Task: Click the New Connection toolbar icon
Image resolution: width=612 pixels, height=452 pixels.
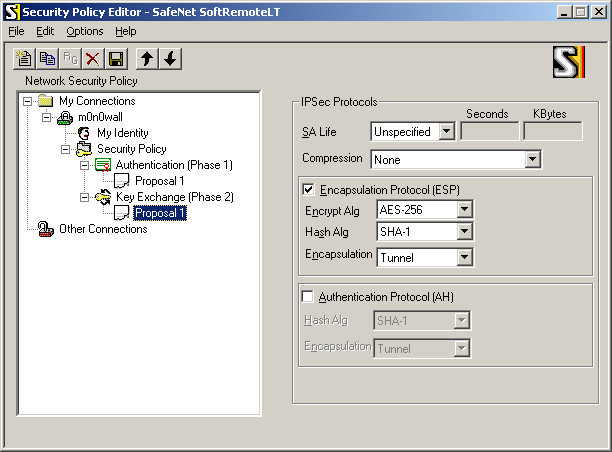Action: (24, 59)
